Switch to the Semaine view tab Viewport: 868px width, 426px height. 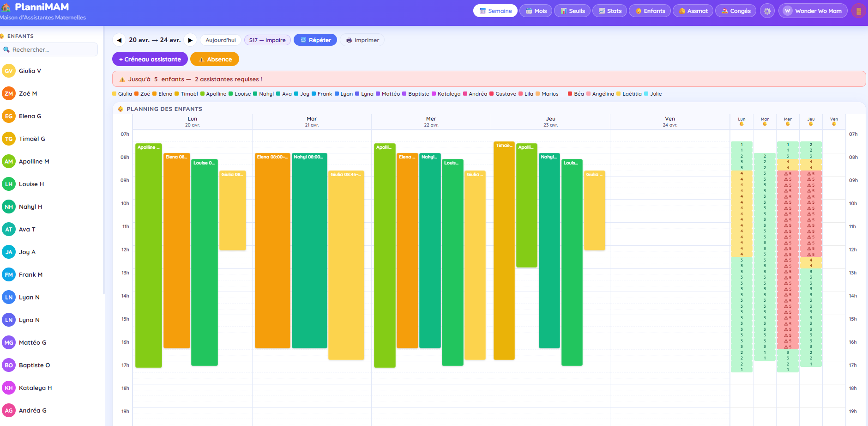495,10
